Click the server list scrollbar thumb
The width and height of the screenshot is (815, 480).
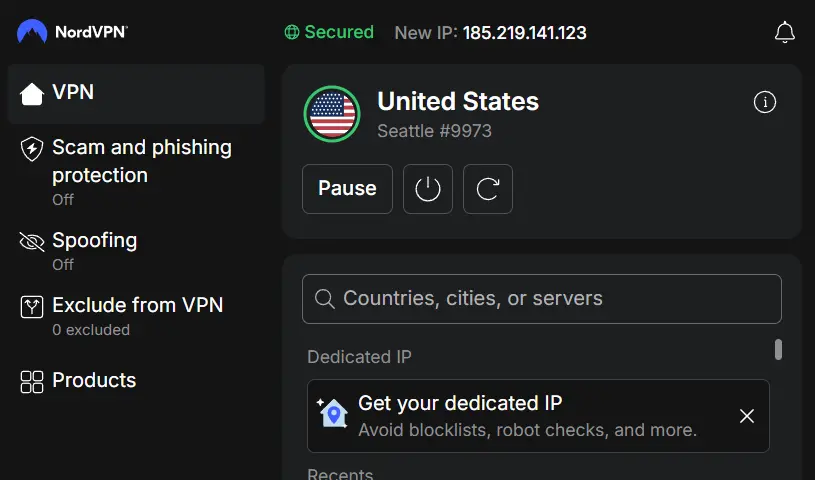[778, 349]
